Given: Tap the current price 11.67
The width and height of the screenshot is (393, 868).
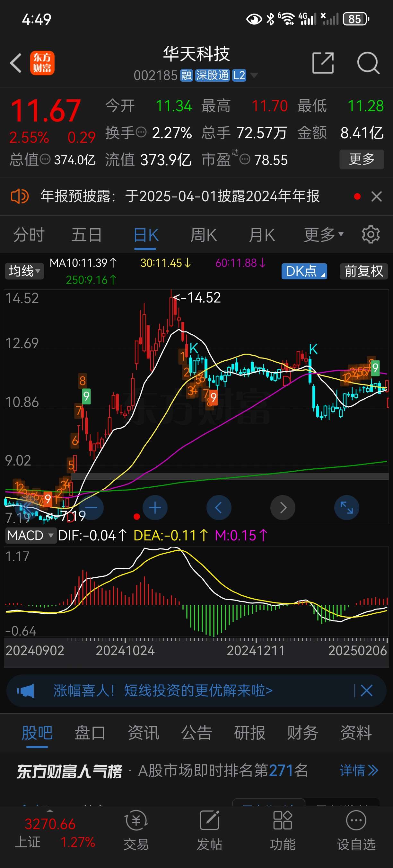Looking at the screenshot, I should point(46,110).
